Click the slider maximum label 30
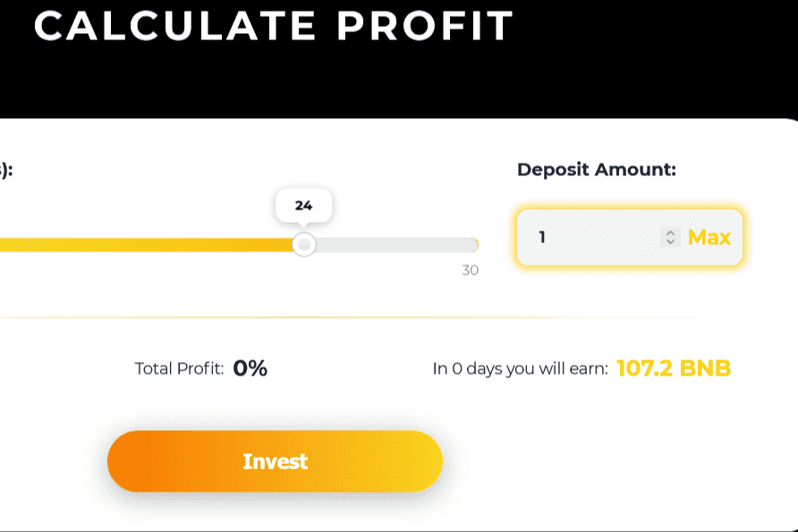Screen dimensions: 798x532 click(x=470, y=270)
